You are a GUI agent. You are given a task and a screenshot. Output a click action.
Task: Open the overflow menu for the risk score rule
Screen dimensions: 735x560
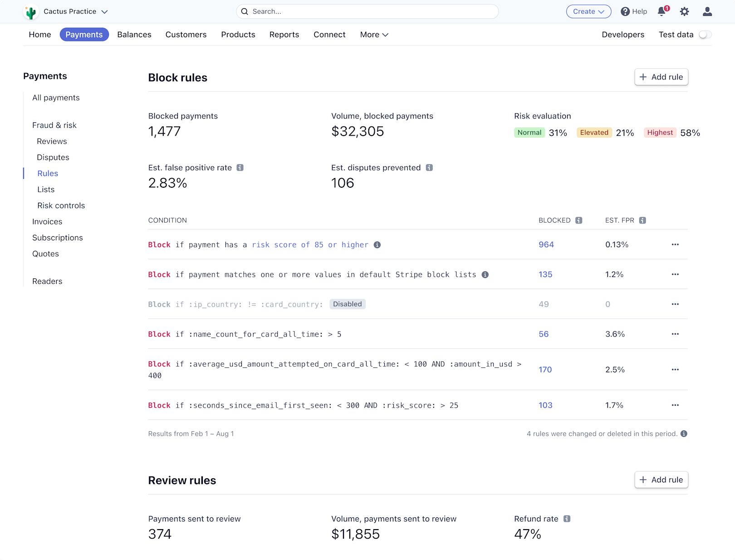point(675,244)
